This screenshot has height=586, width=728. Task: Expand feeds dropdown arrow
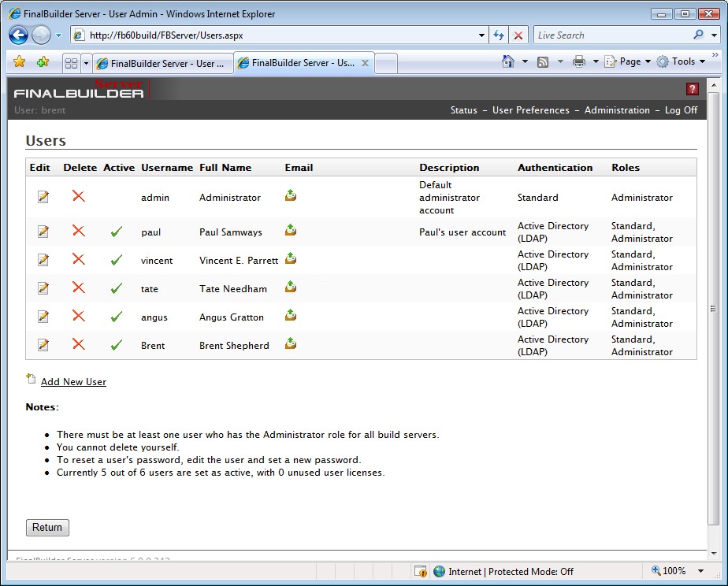point(560,61)
